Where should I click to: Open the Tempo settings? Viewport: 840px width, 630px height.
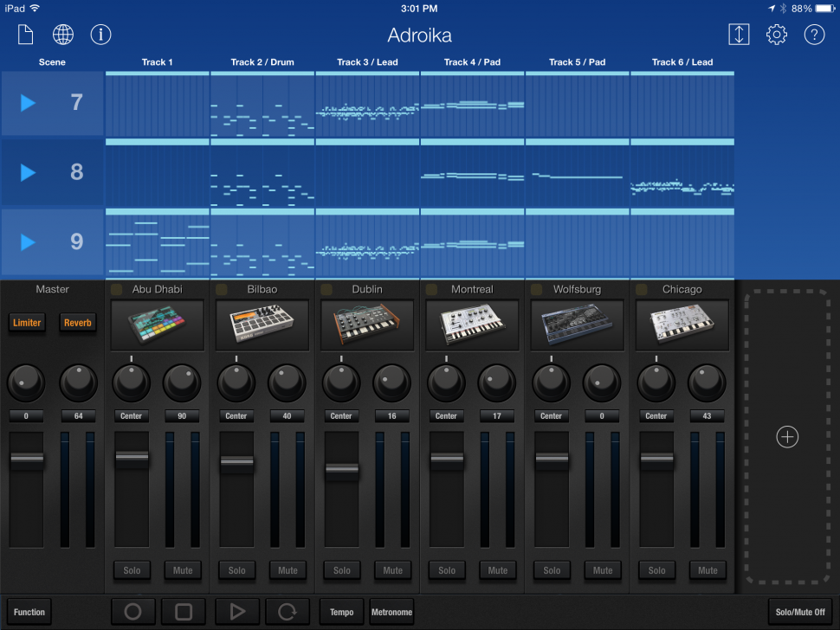[x=342, y=612]
